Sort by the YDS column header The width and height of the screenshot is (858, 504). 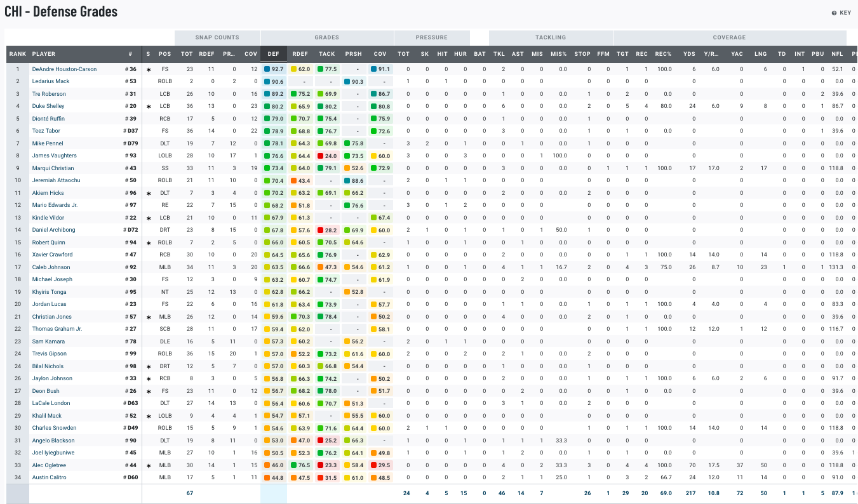(x=689, y=54)
